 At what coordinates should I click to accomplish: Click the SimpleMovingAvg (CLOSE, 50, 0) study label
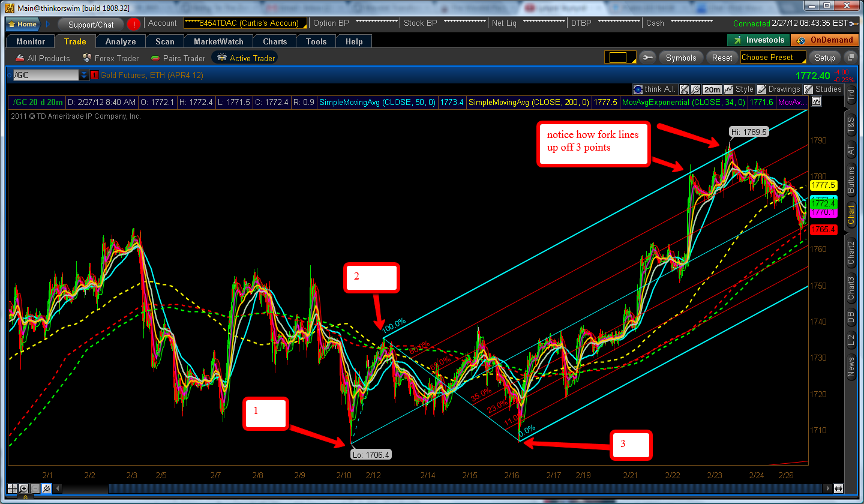pos(378,103)
